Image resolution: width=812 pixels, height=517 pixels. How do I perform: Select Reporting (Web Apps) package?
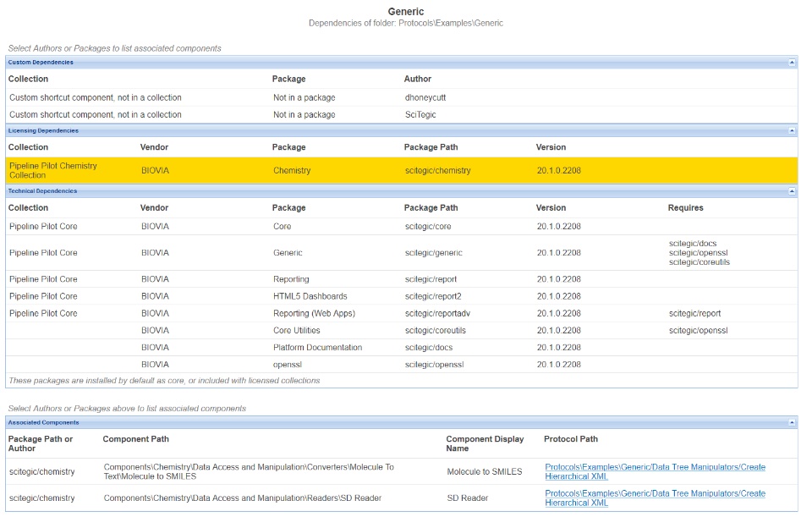pos(315,313)
